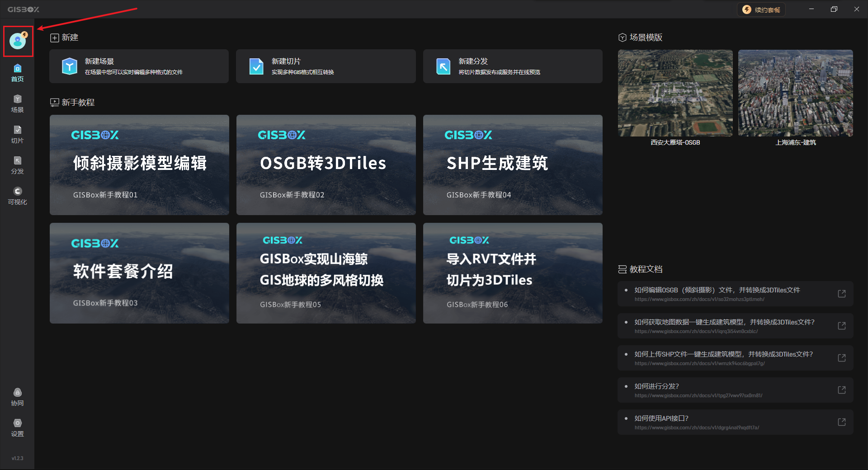Open tutorial 软件套餐介绍 card
Image resolution: width=868 pixels, height=470 pixels.
pyautogui.click(x=139, y=273)
